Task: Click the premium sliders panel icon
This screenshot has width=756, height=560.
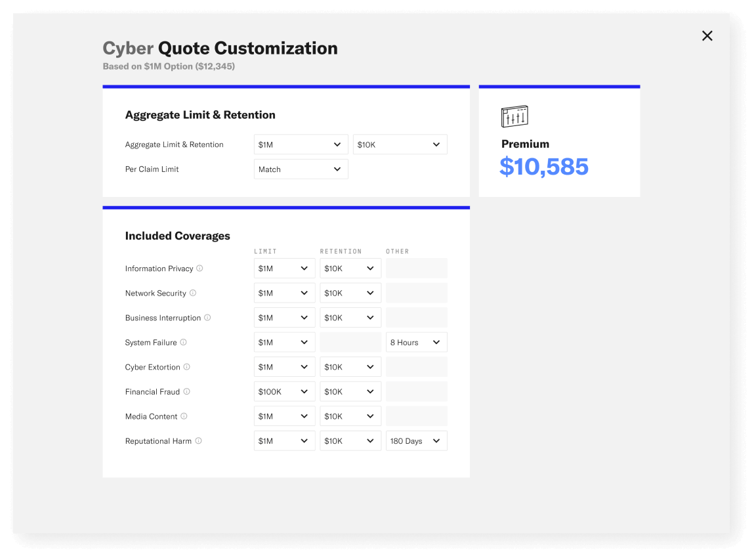Action: point(514,116)
